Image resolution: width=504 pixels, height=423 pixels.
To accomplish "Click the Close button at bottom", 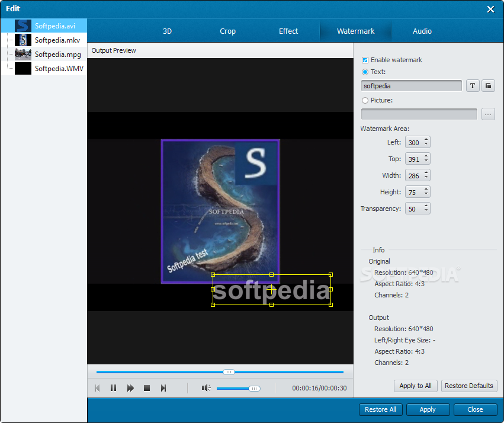I will coord(476,409).
